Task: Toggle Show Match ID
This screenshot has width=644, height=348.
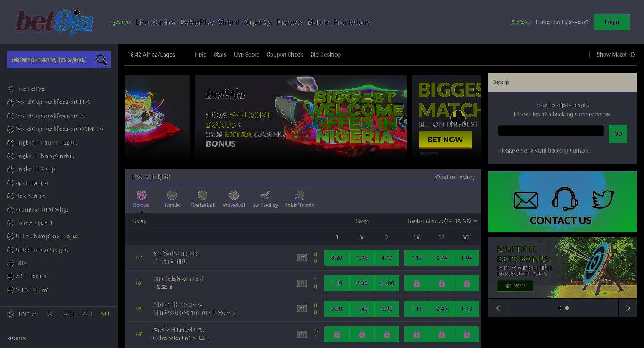Action: tap(615, 55)
